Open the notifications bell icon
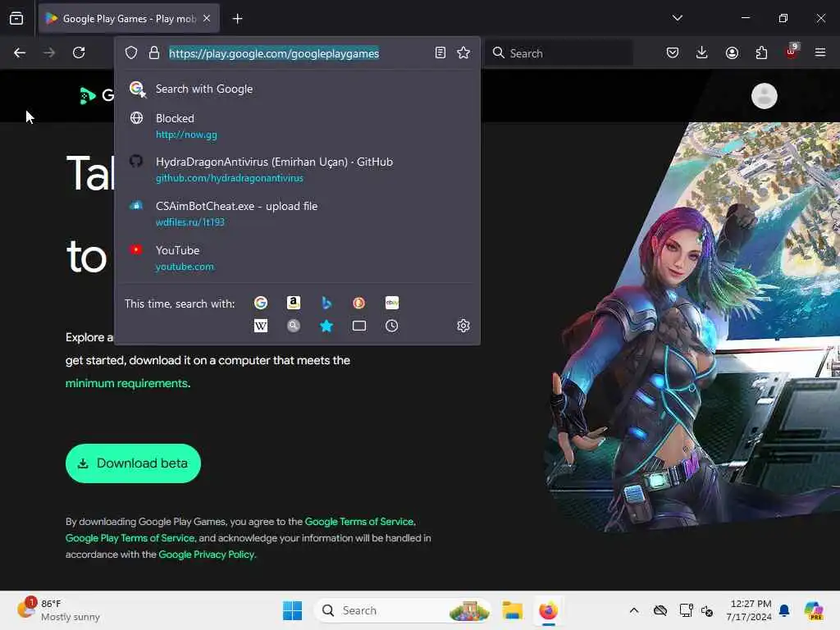The height and width of the screenshot is (630, 840). pyautogui.click(x=784, y=610)
